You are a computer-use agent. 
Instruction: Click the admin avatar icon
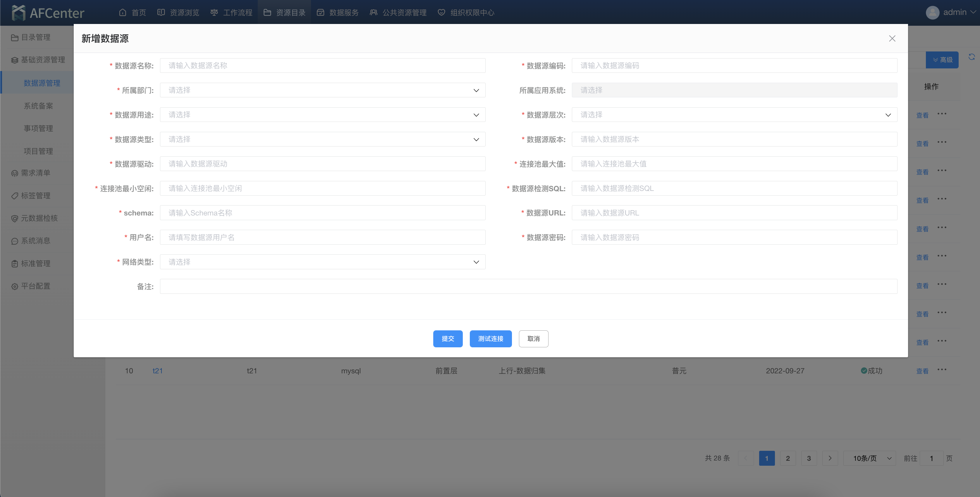click(932, 13)
